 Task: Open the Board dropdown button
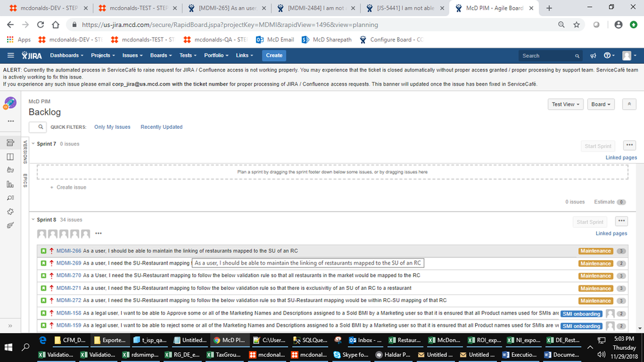coord(600,104)
